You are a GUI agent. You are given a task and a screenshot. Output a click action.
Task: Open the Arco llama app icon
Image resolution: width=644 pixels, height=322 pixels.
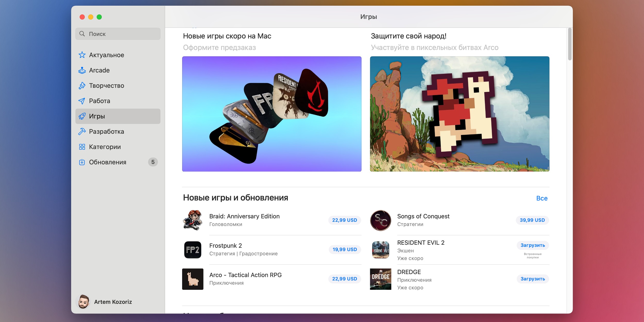click(193, 279)
